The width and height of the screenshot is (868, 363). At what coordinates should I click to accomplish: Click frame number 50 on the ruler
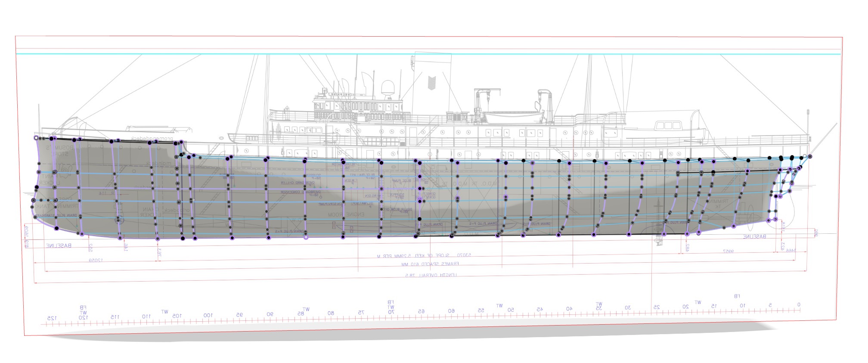(x=511, y=310)
